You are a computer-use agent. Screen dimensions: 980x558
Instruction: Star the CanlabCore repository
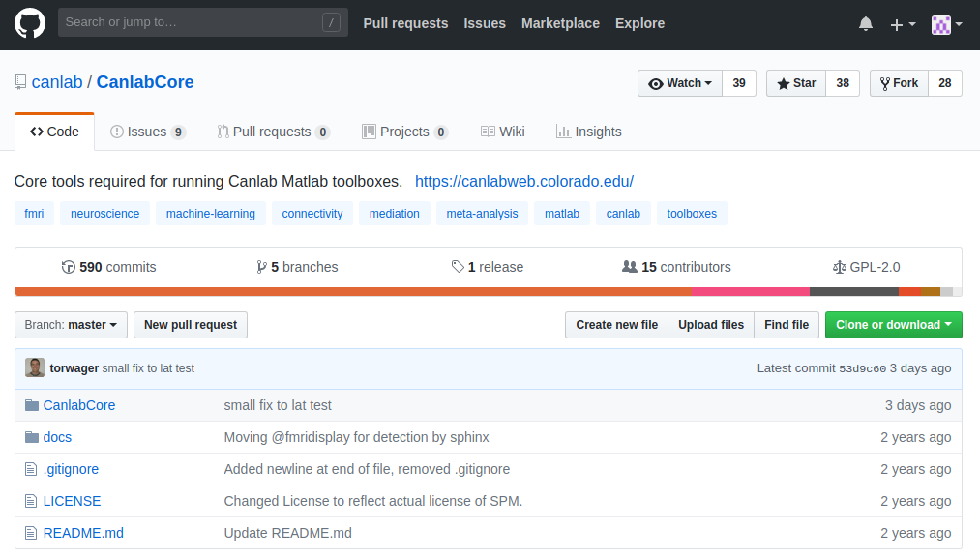click(796, 83)
